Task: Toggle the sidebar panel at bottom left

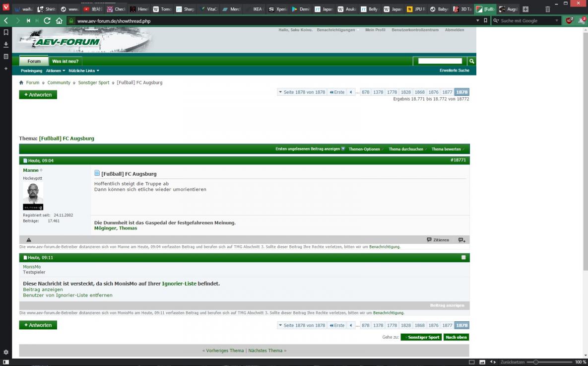Action: pyautogui.click(x=6, y=362)
